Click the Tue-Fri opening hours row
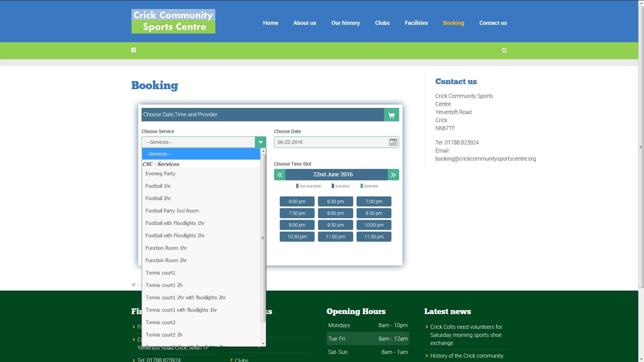The width and height of the screenshot is (644, 362). (x=368, y=339)
